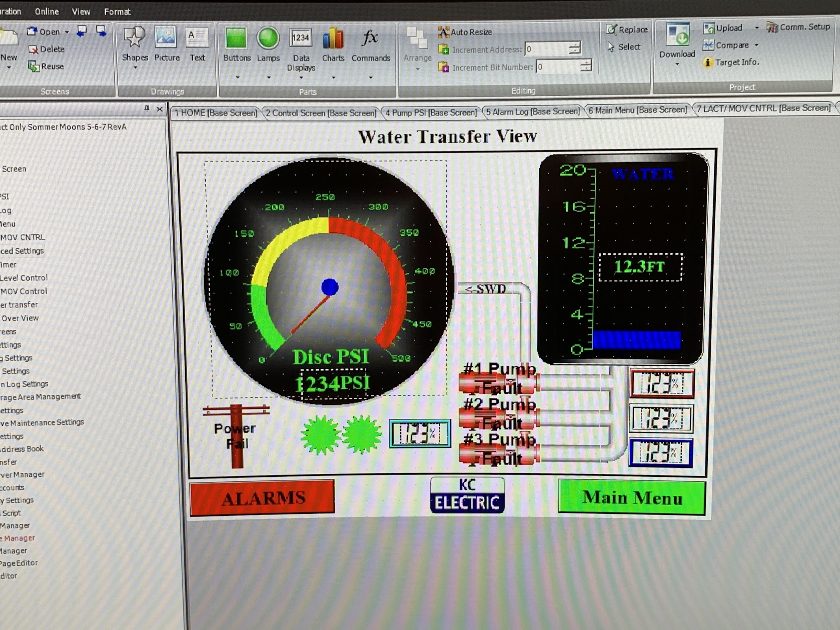Screen dimensions: 840x630
Task: Select the green Lamps icon
Action: coord(268,39)
